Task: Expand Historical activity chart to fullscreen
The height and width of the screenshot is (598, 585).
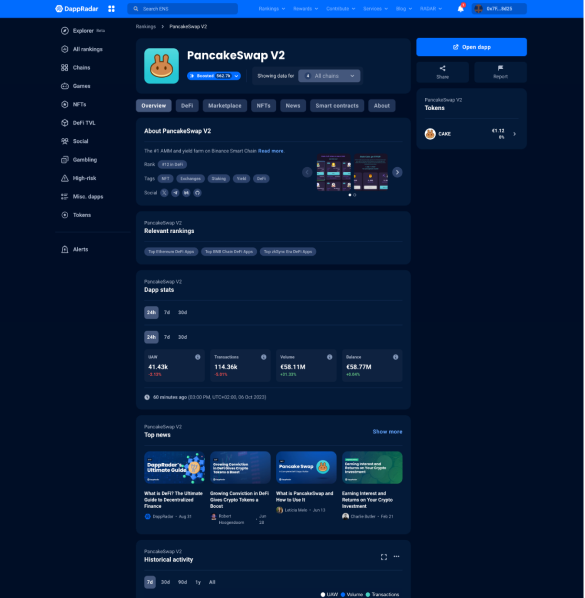Action: point(384,557)
